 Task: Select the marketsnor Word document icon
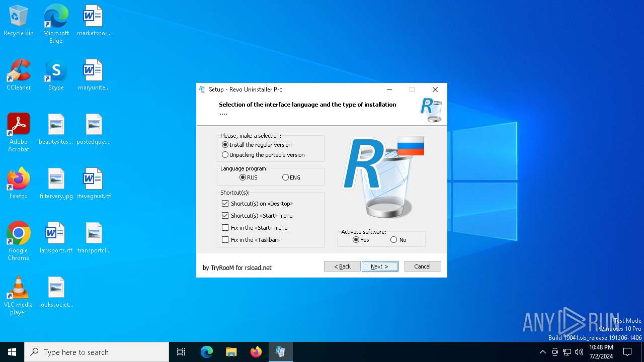click(94, 21)
